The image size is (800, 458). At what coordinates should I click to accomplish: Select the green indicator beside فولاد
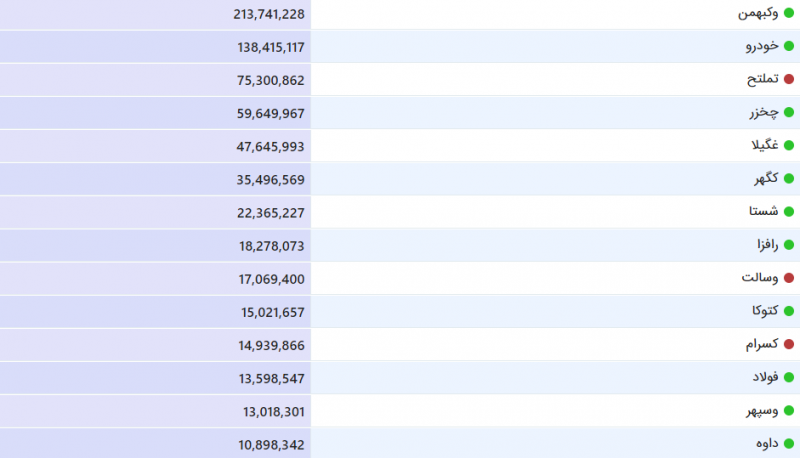pyautogui.click(x=789, y=378)
